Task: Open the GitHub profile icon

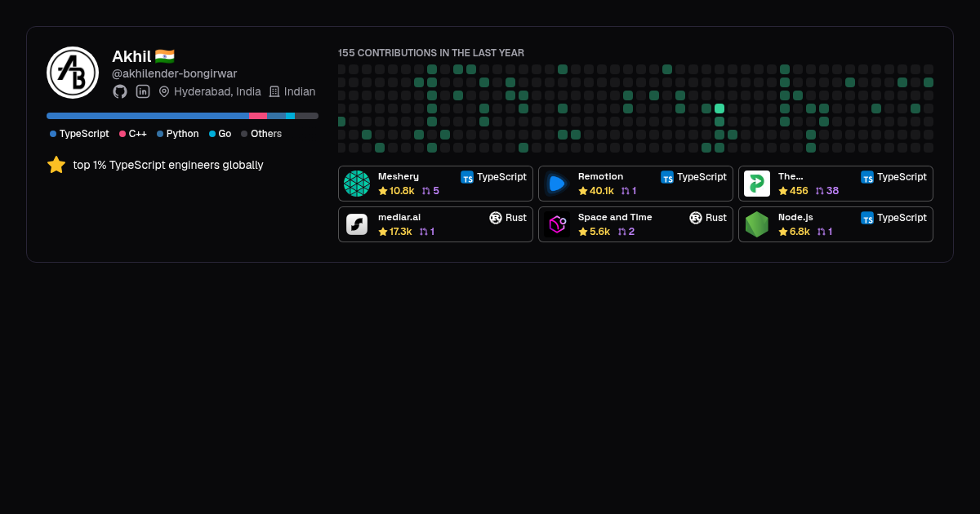Action: (120, 91)
